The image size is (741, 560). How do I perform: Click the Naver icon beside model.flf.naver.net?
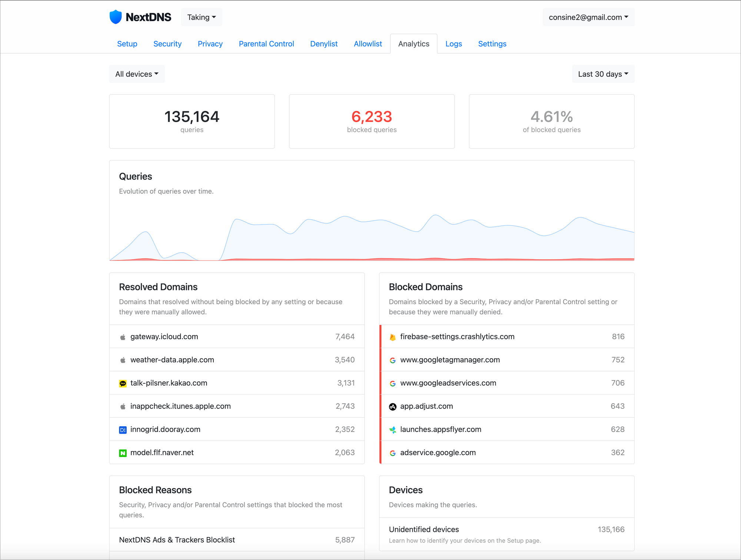[123, 453]
